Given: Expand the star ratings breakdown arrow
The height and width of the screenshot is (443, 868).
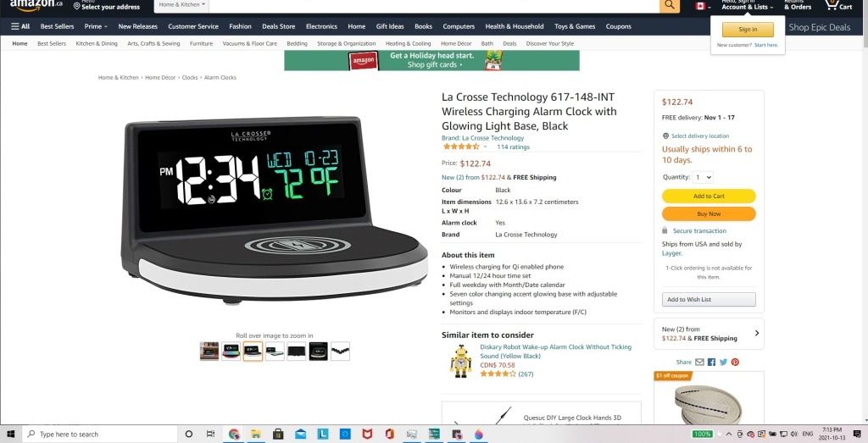Looking at the screenshot, I should coord(485,147).
